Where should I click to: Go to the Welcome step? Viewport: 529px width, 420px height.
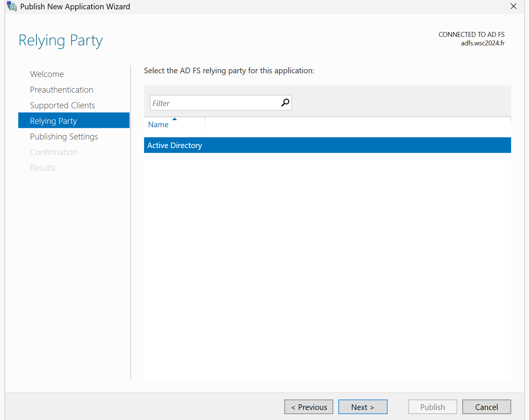47,74
